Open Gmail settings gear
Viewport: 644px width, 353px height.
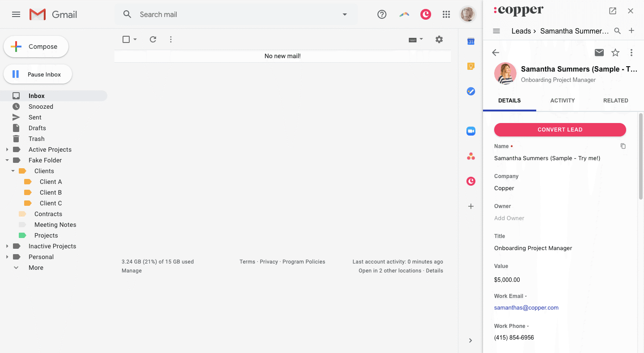(x=439, y=39)
